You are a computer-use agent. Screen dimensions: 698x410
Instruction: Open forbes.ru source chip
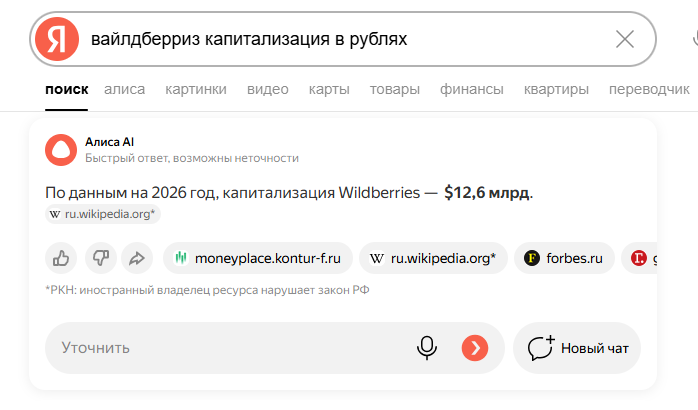pos(563,258)
